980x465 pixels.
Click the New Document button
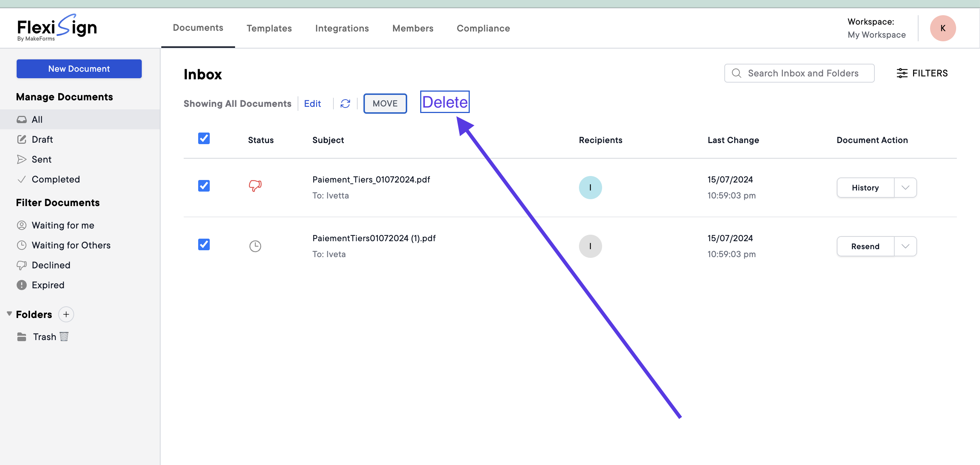[x=79, y=68]
